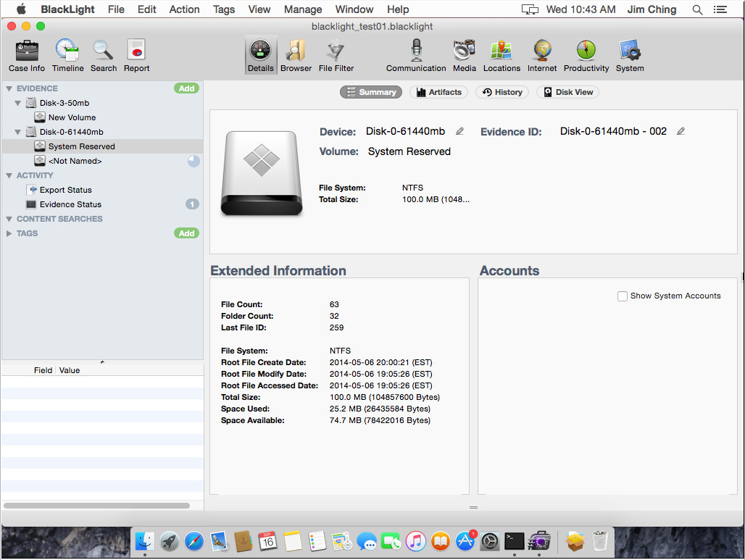
Task: Select the Details gauge view
Action: (x=260, y=56)
